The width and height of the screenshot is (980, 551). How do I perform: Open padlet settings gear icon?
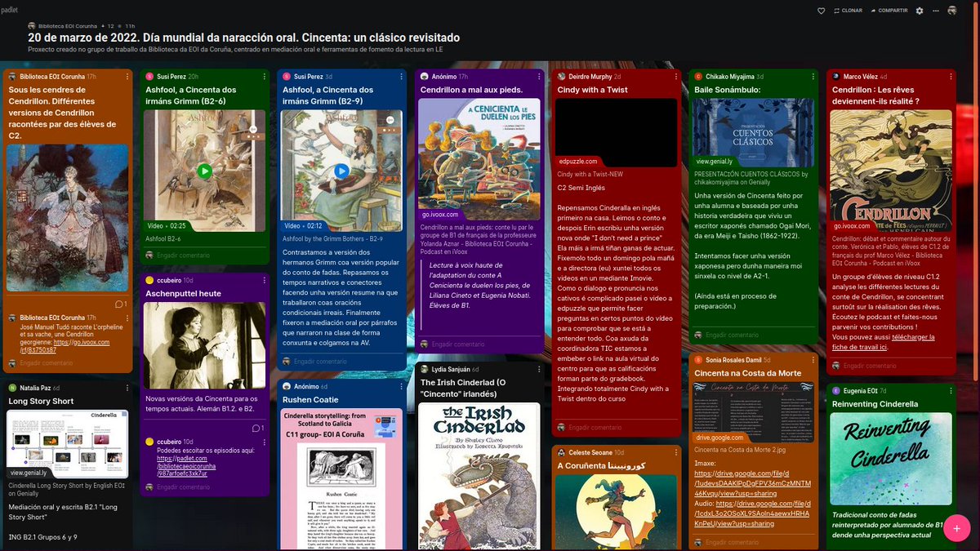920,11
